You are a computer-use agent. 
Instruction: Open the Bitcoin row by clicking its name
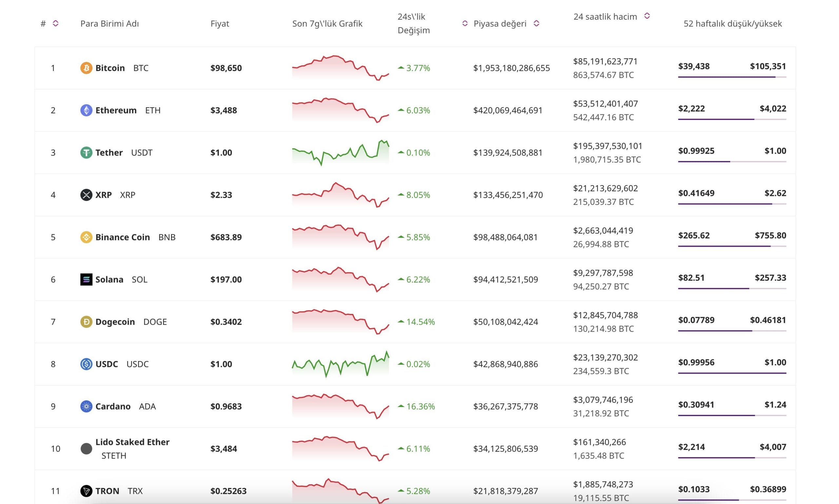[x=110, y=68]
